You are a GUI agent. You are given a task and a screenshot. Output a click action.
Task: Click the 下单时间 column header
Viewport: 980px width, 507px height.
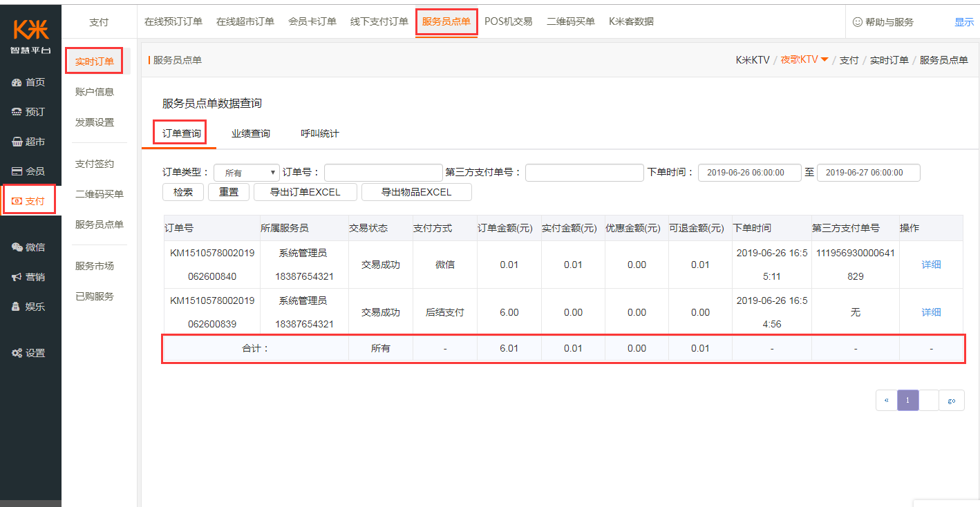[772, 228]
